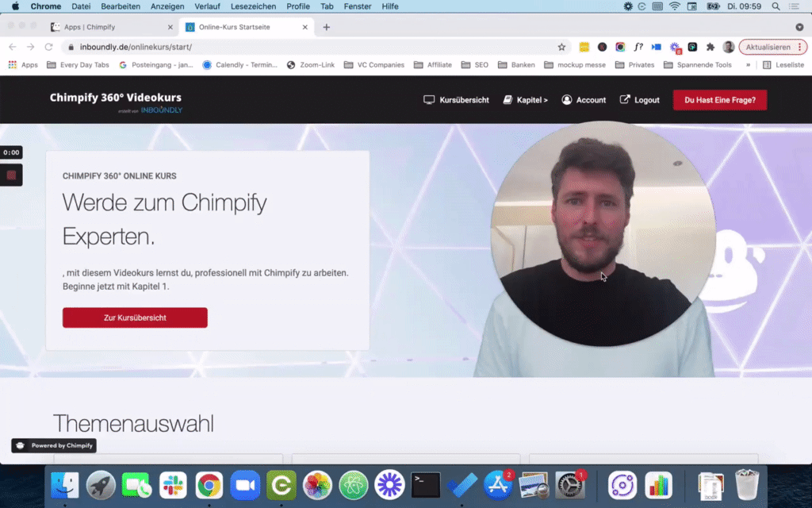Click the Logout exit icon
The height and width of the screenshot is (508, 812).
click(x=625, y=99)
